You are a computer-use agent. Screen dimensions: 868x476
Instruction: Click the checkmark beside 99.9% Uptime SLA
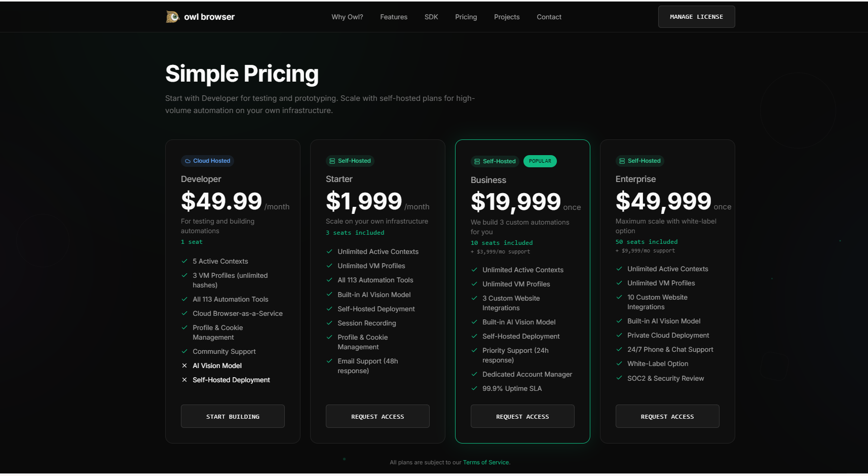(474, 389)
